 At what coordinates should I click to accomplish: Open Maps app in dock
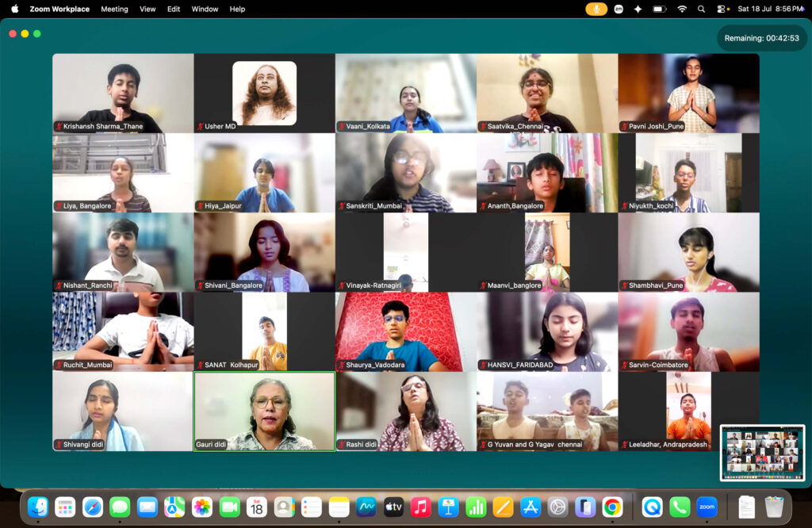(x=174, y=507)
